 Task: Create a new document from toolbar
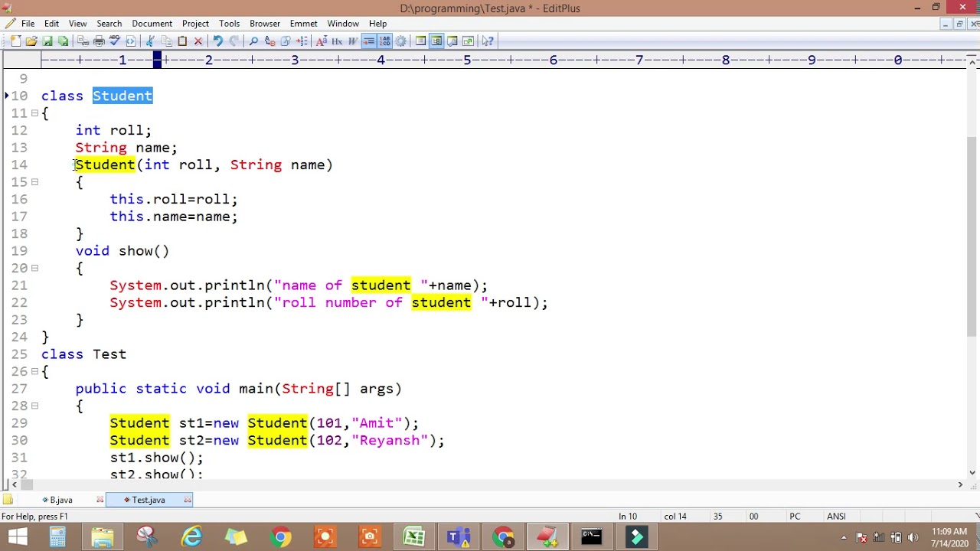(x=15, y=41)
